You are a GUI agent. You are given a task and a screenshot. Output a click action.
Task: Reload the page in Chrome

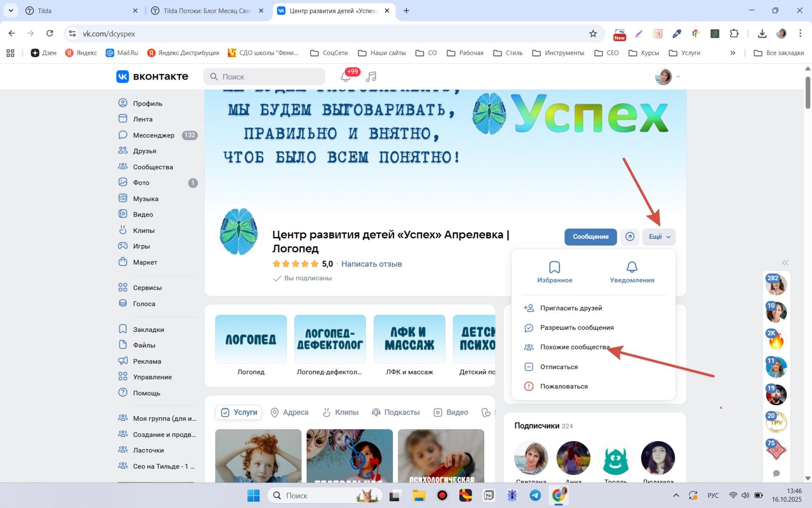[49, 33]
